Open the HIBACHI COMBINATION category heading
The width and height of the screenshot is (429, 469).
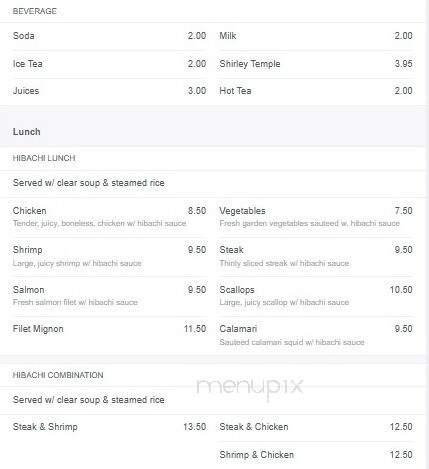(x=58, y=375)
